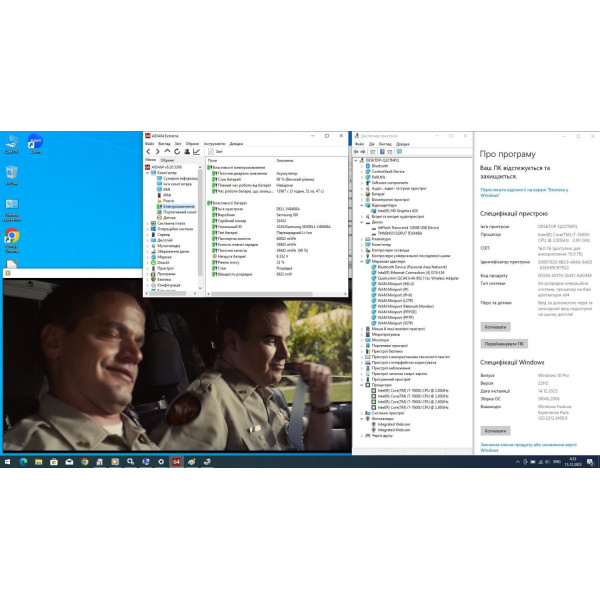Click the taskbar clock and date
The height and width of the screenshot is (600, 600).
(x=572, y=461)
